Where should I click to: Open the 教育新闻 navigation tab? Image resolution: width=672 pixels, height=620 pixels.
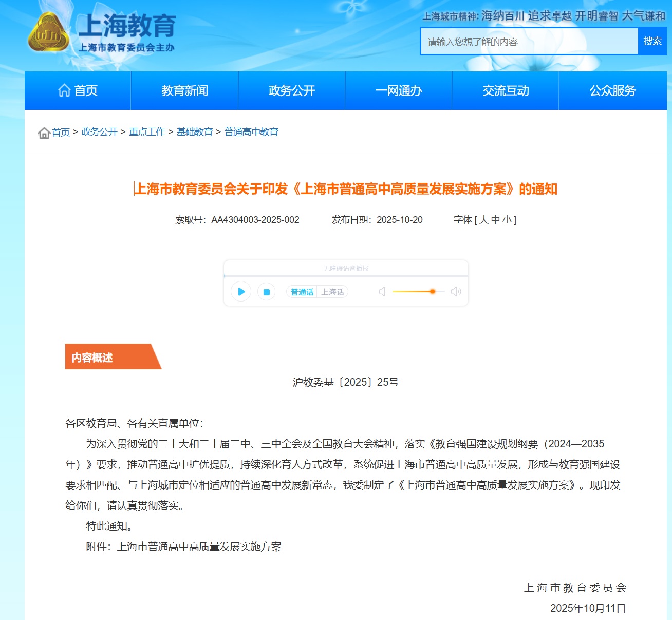click(x=184, y=91)
